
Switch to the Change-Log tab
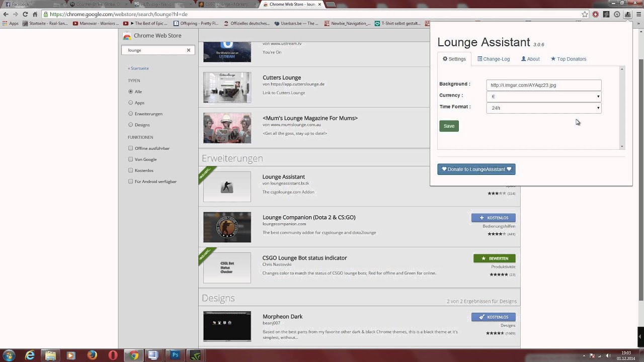(494, 59)
